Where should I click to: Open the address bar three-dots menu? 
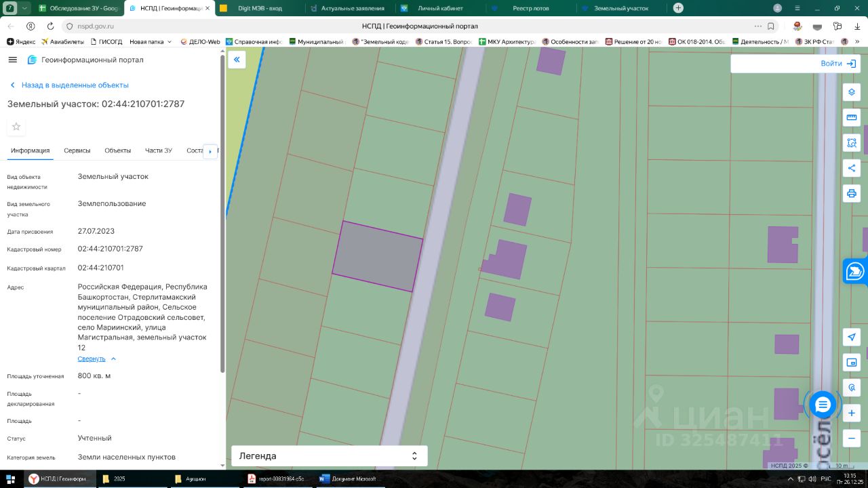pyautogui.click(x=758, y=26)
